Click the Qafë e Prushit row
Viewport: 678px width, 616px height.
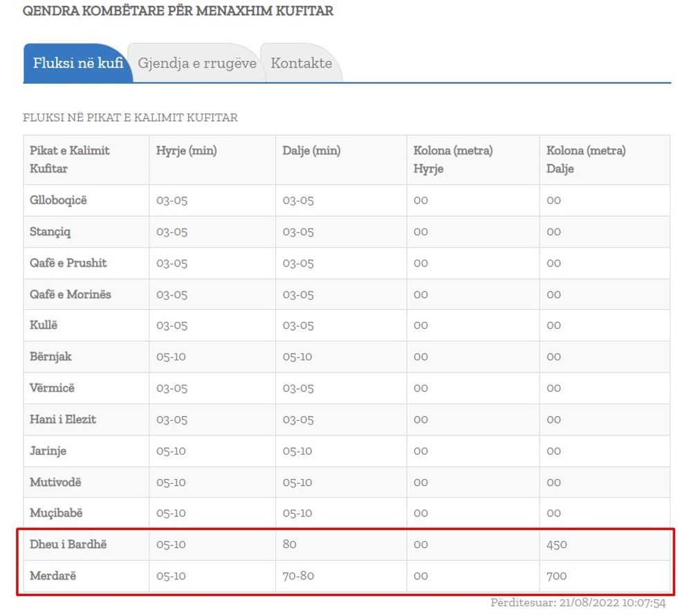pos(68,263)
